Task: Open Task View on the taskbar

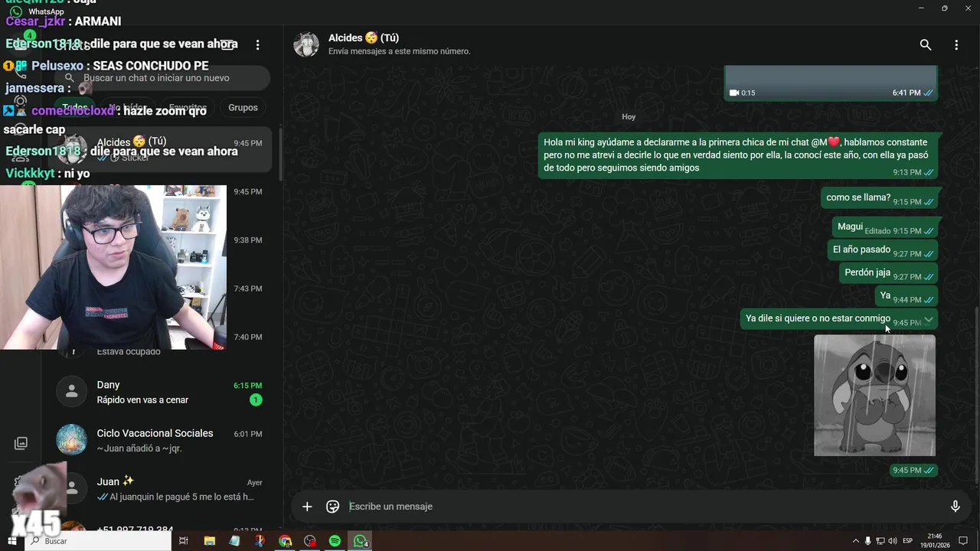Action: click(x=184, y=541)
